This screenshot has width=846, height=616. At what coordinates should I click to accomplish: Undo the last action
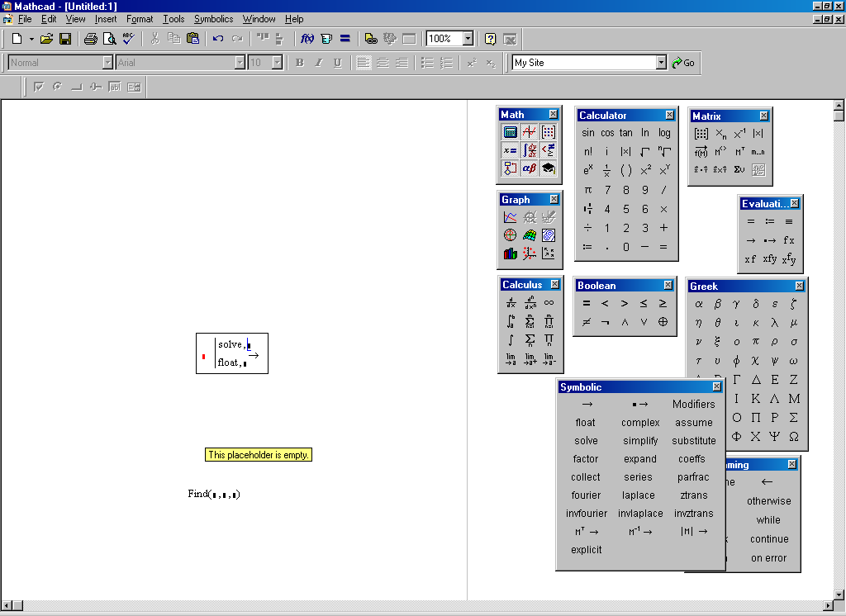(218, 39)
